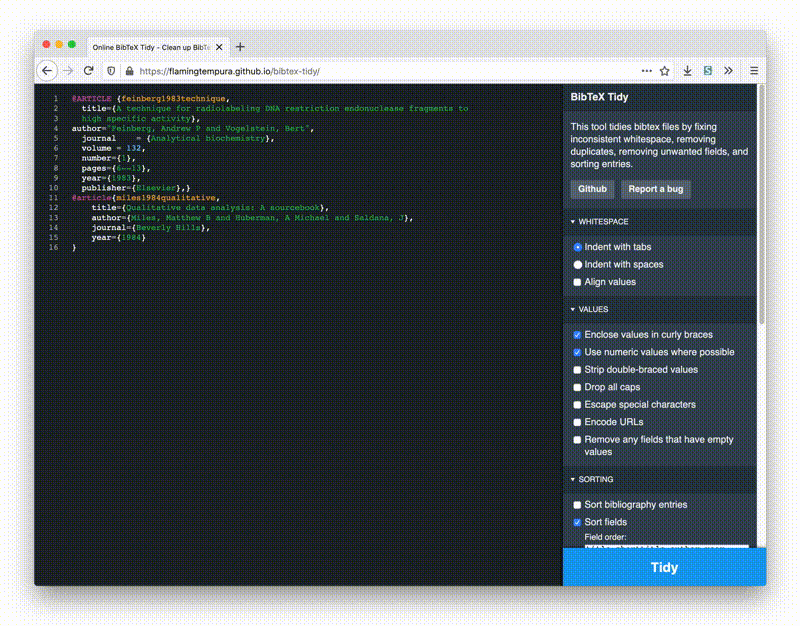800x626 pixels.
Task: Open a new tab with the plus icon
Action: (x=240, y=47)
